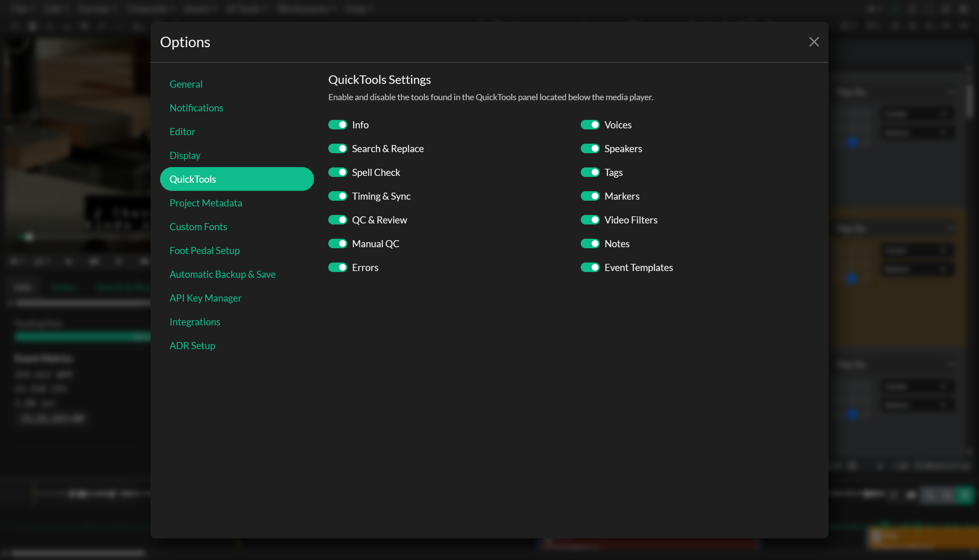Turn off Video Filters
The image size is (979, 560).
590,220
